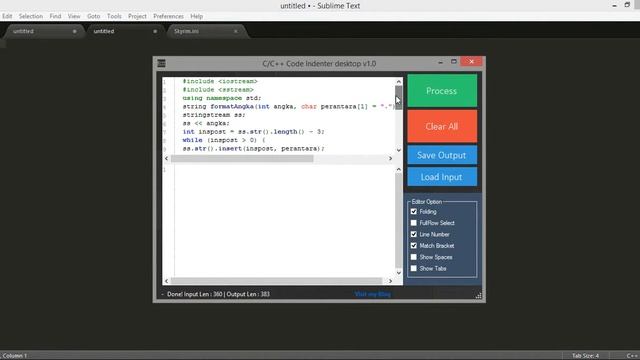The width and height of the screenshot is (640, 360).
Task: Open the View menu in Sublime Text
Action: (x=74, y=16)
